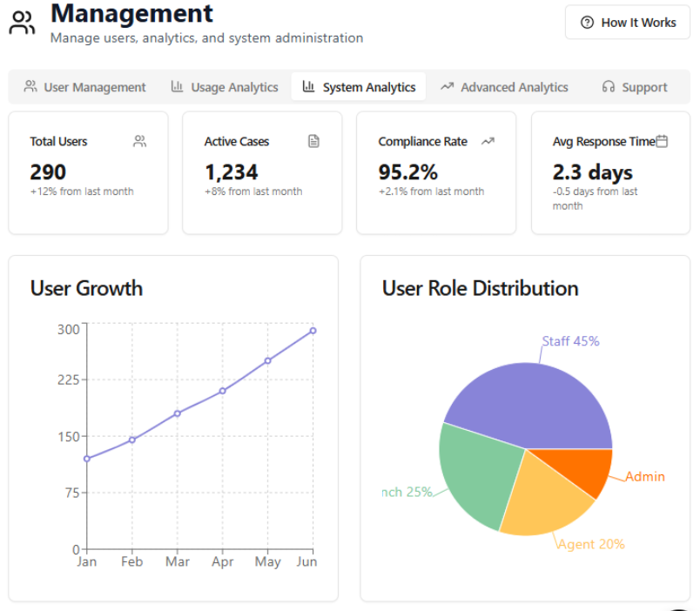Click the question mark help icon
Screen dimensions: 700x611
coord(587,23)
